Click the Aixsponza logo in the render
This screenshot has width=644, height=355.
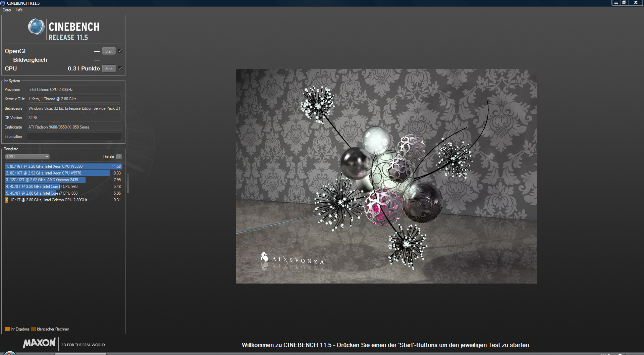coord(292,259)
